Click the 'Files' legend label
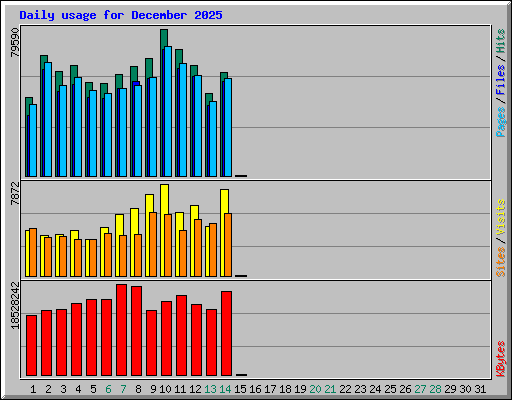The height and width of the screenshot is (400, 512). (x=501, y=80)
